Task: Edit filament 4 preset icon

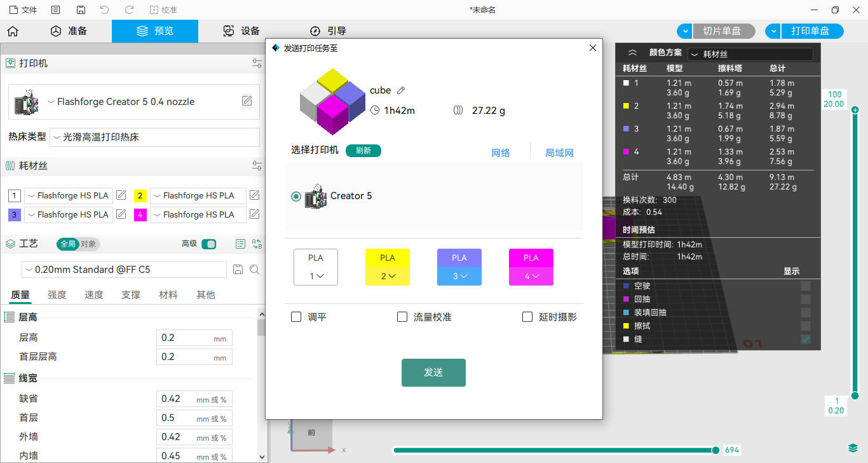Action: point(254,214)
